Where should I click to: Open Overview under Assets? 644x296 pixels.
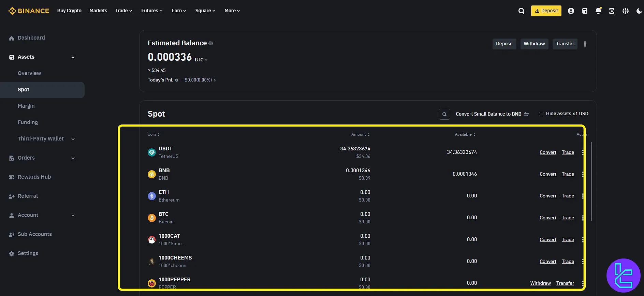tap(29, 73)
